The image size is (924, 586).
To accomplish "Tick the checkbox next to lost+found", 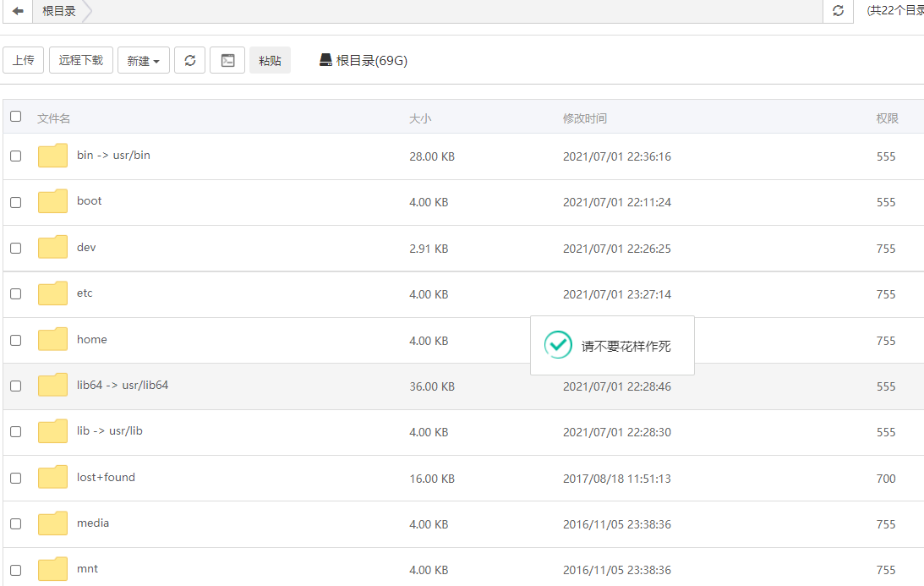I will [15, 478].
